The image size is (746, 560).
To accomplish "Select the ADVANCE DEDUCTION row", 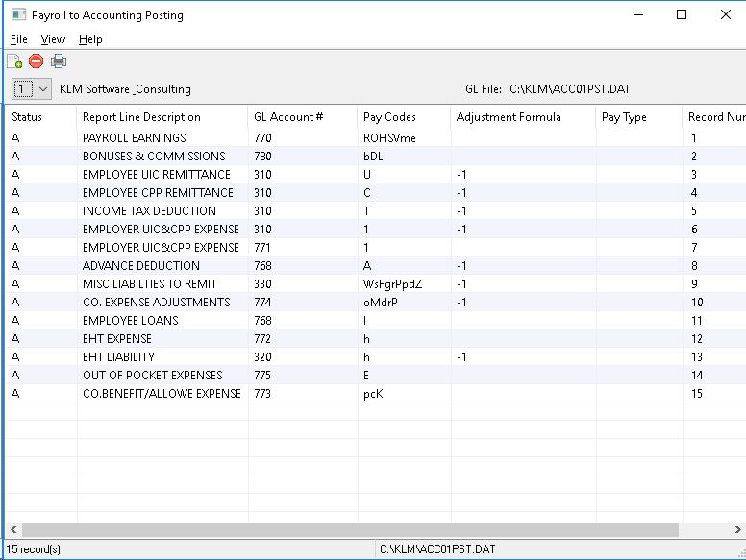I will point(375,266).
